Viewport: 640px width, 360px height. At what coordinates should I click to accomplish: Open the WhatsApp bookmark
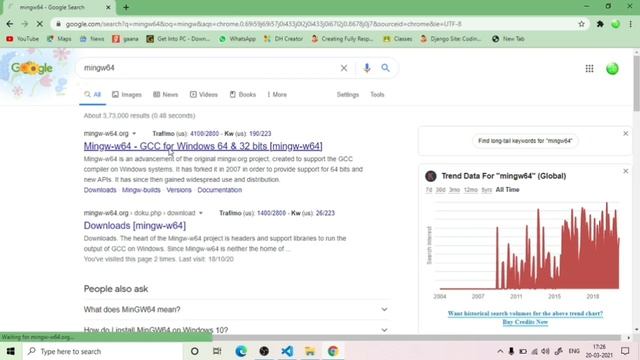(x=237, y=39)
